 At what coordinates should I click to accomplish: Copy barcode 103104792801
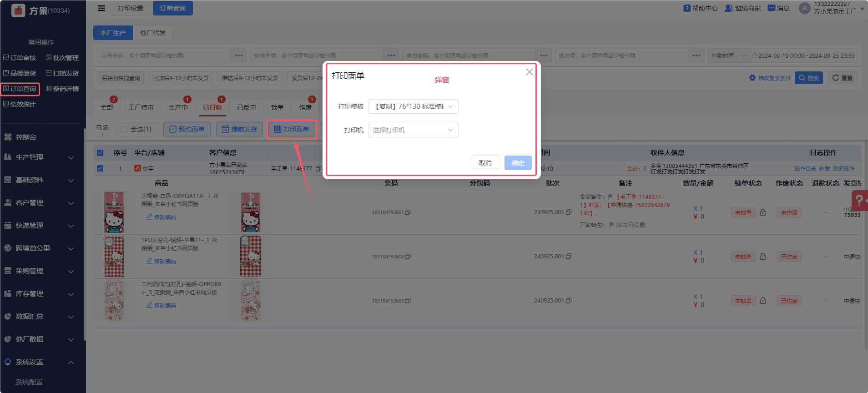click(x=408, y=212)
